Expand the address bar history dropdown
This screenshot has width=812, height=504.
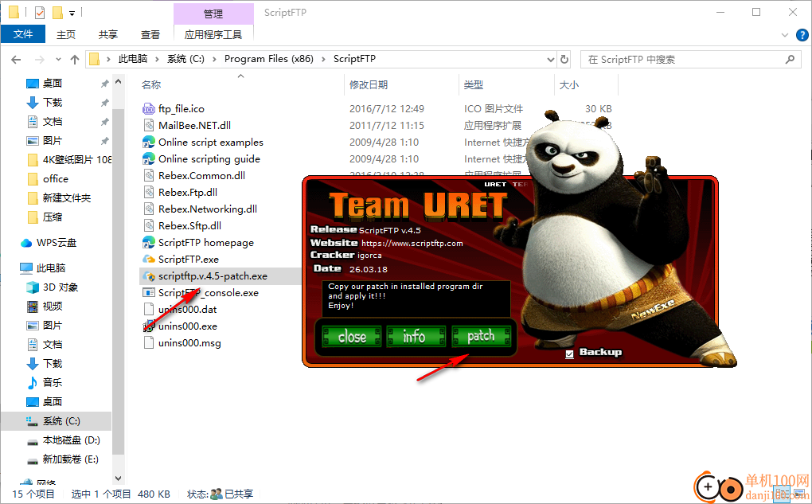550,60
